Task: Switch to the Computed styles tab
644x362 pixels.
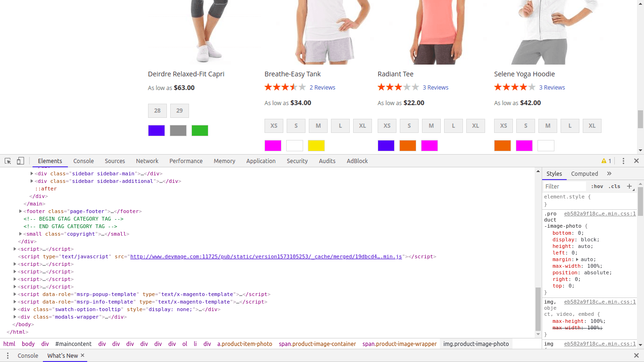Action: (585, 173)
